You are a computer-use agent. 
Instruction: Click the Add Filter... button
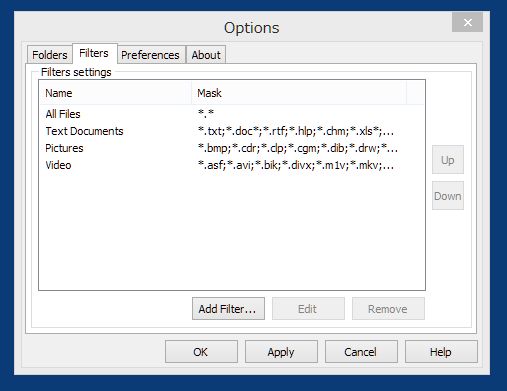[228, 309]
